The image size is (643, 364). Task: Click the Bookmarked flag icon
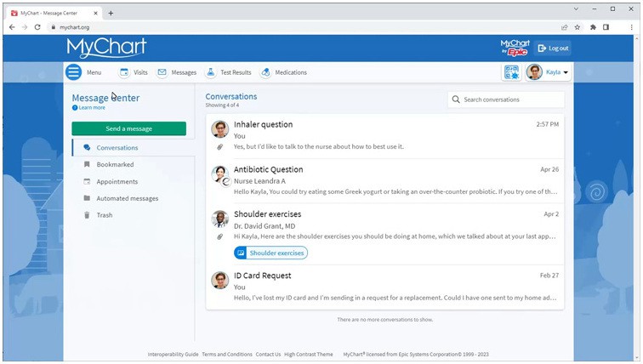pyautogui.click(x=87, y=164)
